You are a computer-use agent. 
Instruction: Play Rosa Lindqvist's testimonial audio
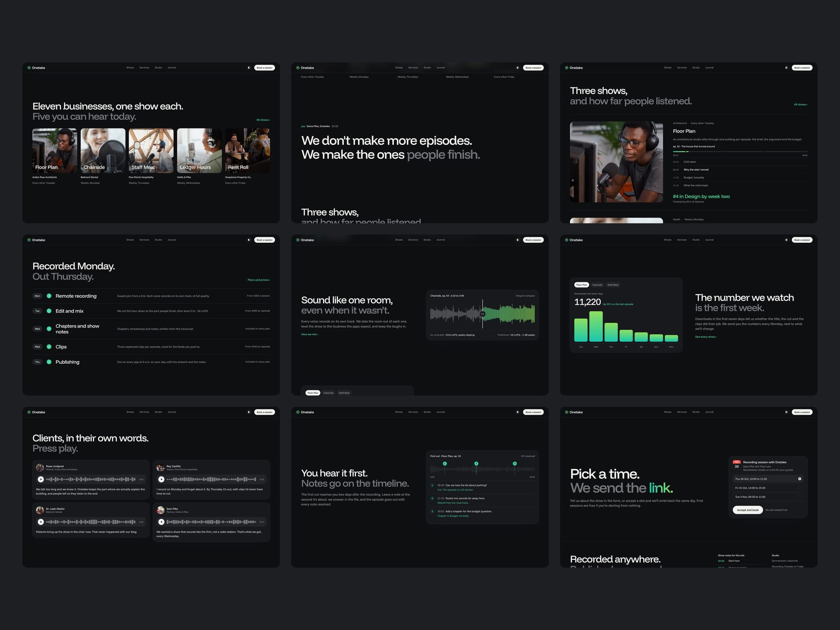pos(41,479)
